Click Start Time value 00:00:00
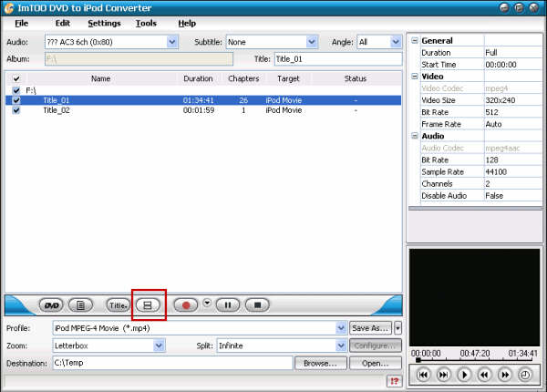 501,65
